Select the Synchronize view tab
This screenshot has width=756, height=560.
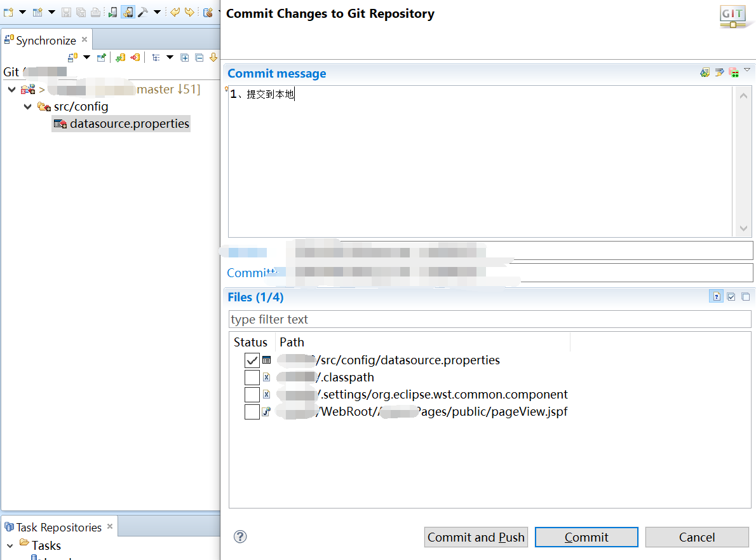pos(46,40)
